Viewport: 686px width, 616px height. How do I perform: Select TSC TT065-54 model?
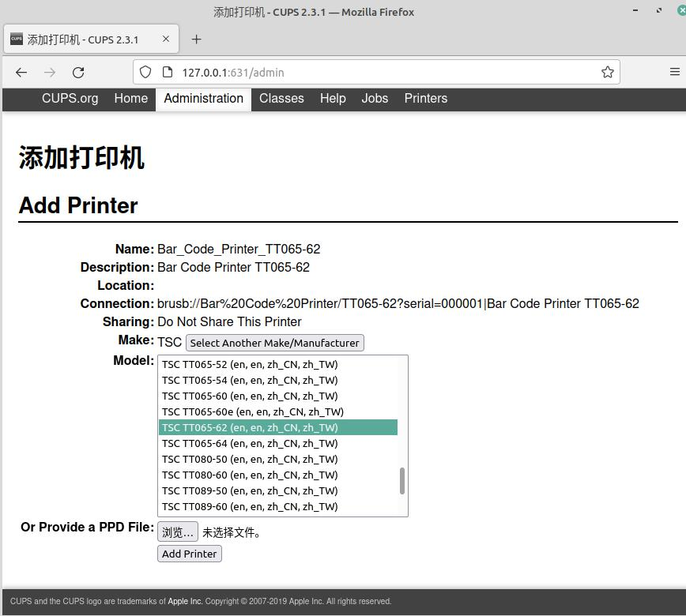click(278, 380)
